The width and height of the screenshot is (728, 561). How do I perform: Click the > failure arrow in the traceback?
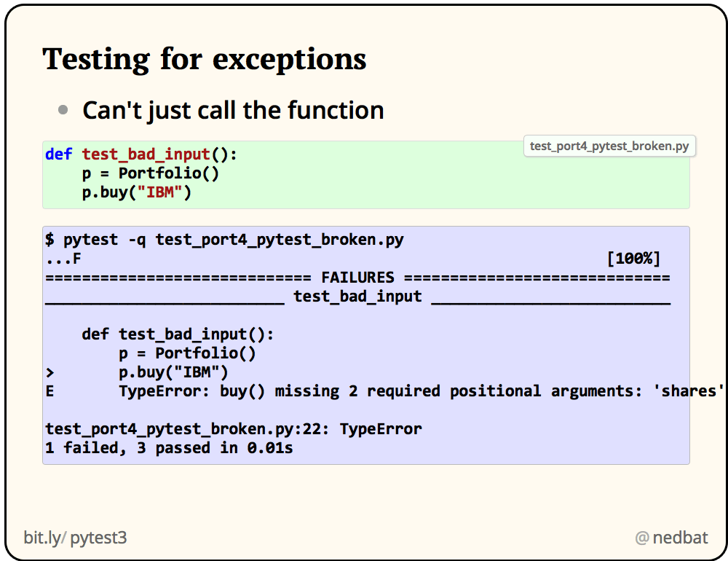pyautogui.click(x=48, y=372)
